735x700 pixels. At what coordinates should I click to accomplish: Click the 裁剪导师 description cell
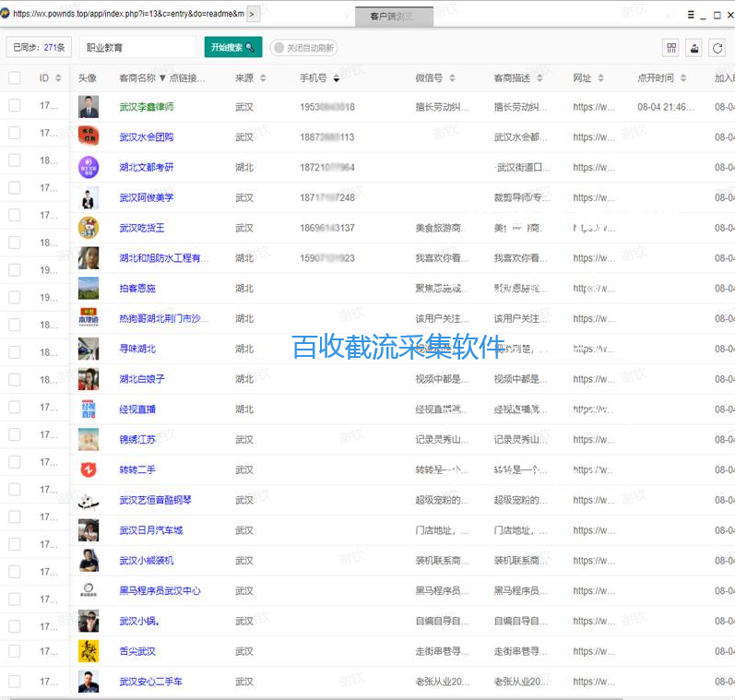521,197
